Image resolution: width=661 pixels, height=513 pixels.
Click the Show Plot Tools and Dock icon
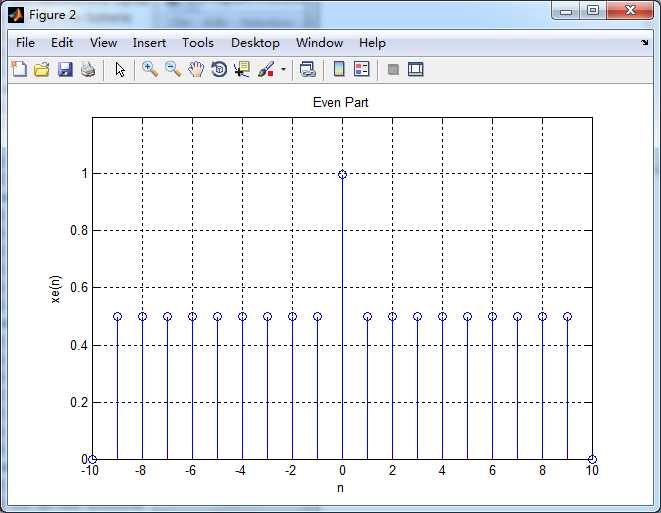point(416,69)
